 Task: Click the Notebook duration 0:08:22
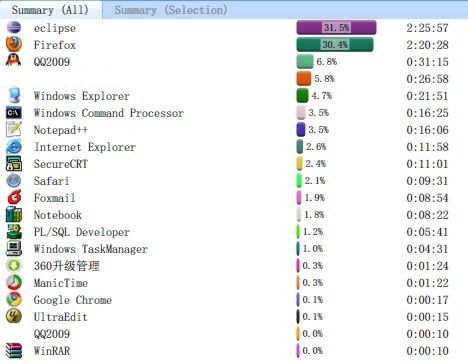click(x=427, y=215)
